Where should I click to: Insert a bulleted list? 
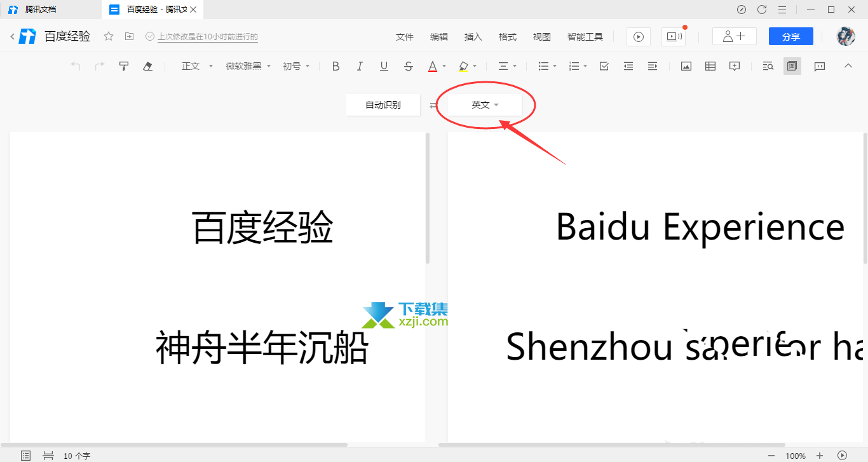[543, 66]
